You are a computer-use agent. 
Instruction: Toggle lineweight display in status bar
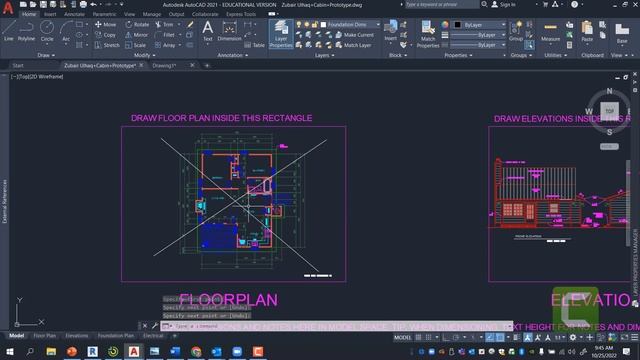pos(516,338)
